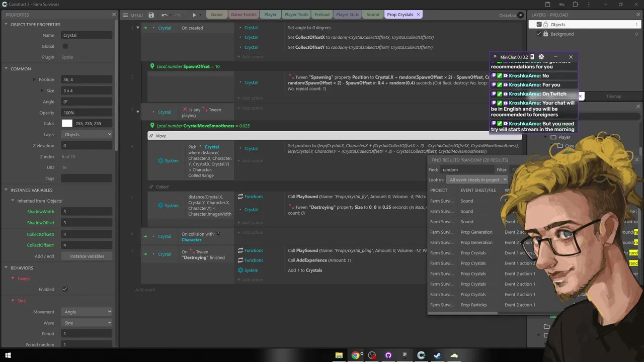Collapse Object Type Properties section
The height and width of the screenshot is (362, 644).
7,25
